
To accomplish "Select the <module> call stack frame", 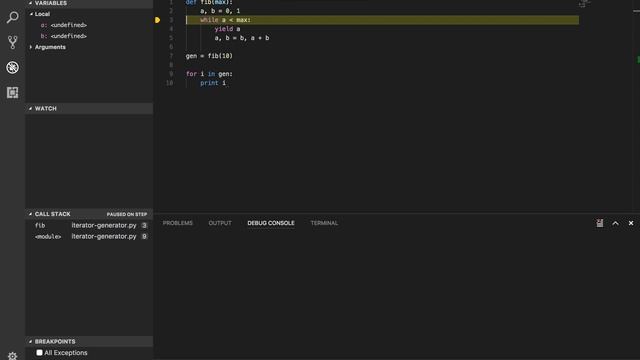I will [x=89, y=236].
